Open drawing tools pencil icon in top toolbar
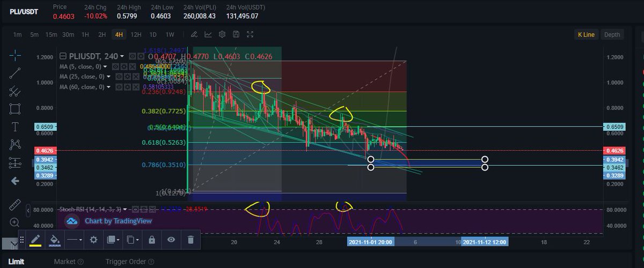This screenshot has width=644, height=268. pos(194,34)
